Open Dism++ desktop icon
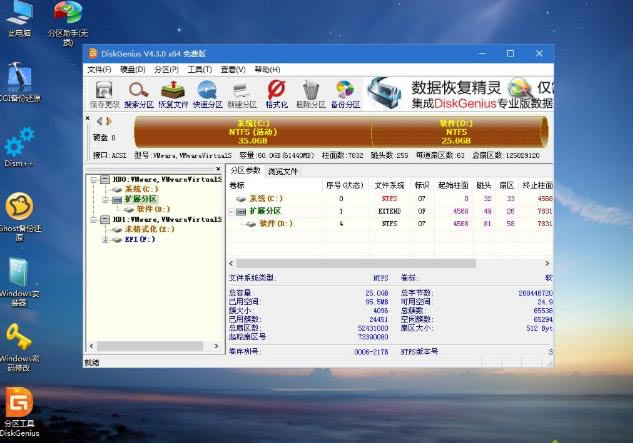This screenshot has height=443, width=633. point(18,147)
